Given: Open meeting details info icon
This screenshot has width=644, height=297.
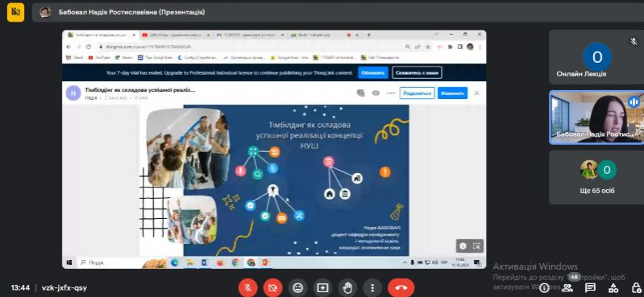Looking at the screenshot, I should pyautogui.click(x=545, y=287).
